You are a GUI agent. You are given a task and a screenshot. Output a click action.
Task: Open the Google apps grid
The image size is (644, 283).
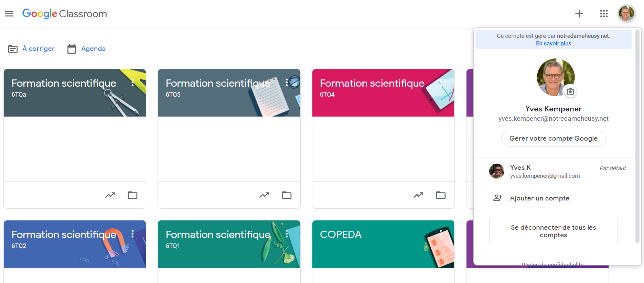pos(604,14)
